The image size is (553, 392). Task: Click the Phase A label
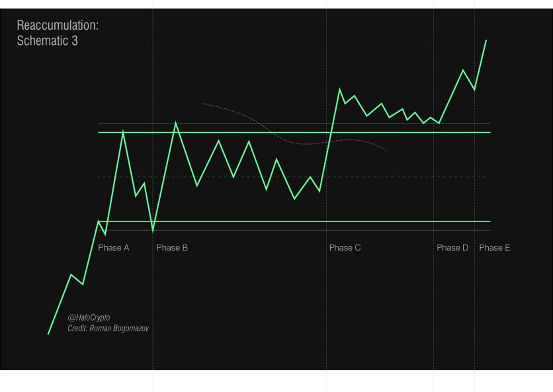114,248
